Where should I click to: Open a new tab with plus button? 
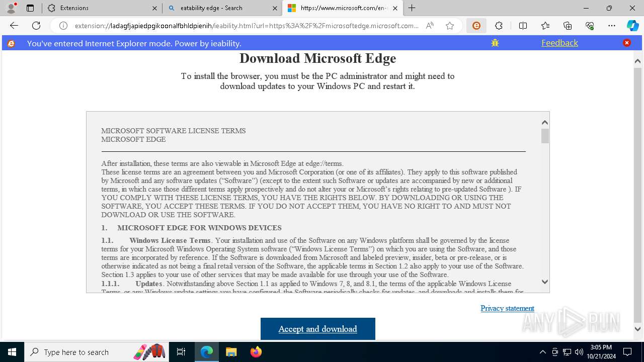412,8
